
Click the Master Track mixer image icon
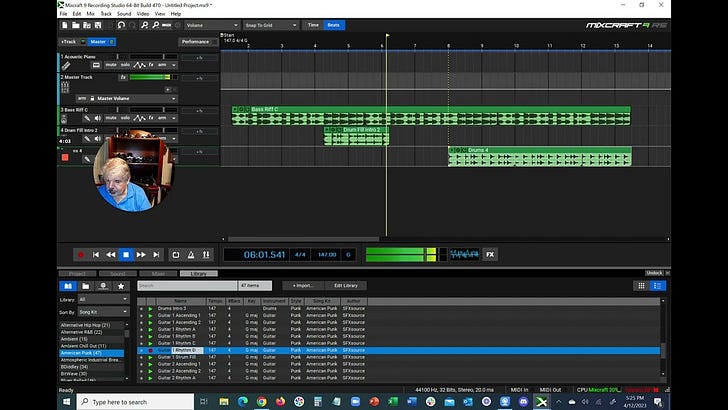(x=65, y=87)
